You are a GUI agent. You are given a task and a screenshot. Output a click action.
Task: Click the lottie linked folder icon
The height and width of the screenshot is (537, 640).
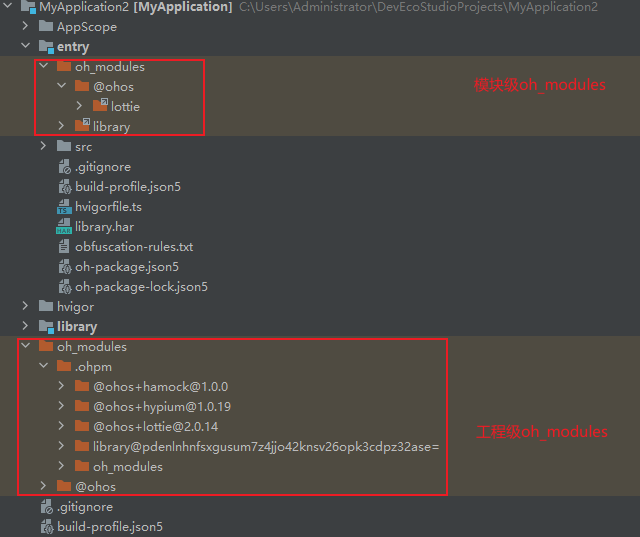coord(100,106)
